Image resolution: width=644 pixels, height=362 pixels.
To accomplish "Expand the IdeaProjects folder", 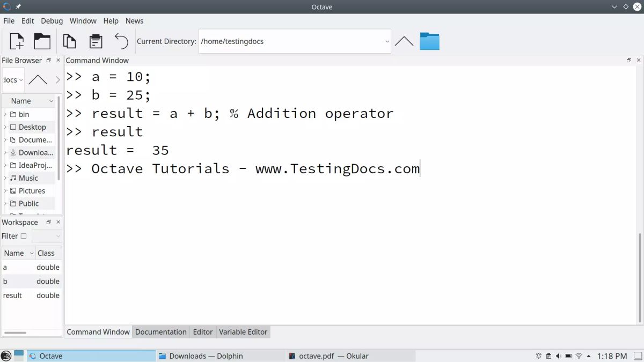I will (5, 165).
